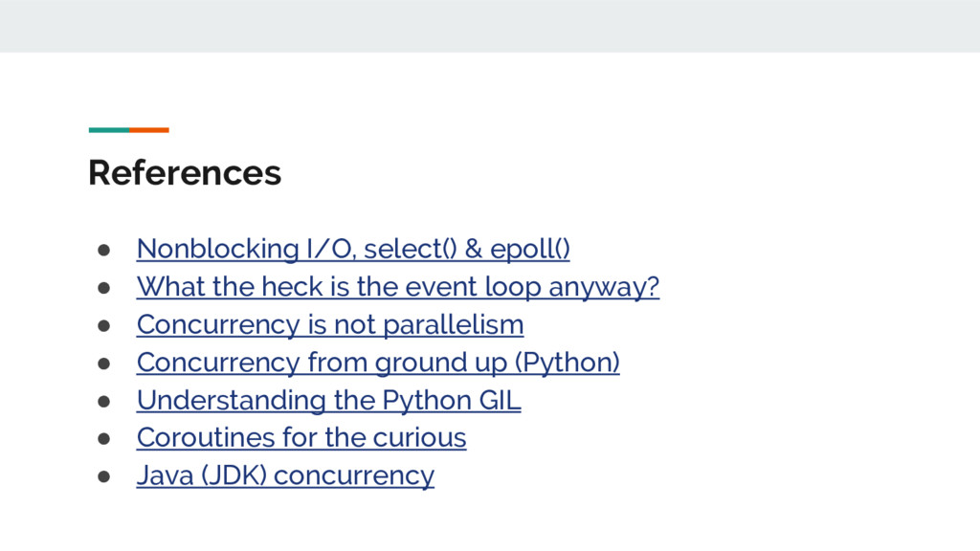This screenshot has width=980, height=551.
Task: Follow the 'Concurrency is not parallelism' link
Action: point(329,324)
